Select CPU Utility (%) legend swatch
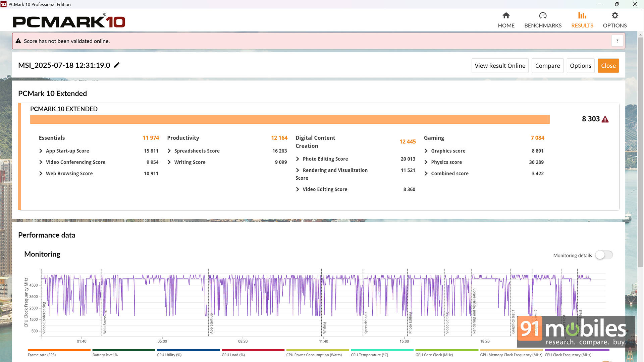Viewport: 644px width, 362px height. point(188,350)
